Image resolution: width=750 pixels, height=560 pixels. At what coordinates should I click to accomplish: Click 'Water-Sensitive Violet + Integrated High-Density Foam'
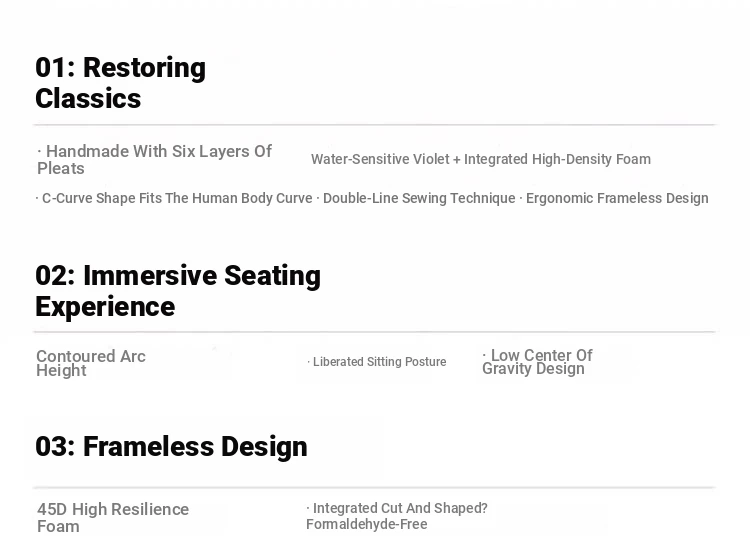point(481,159)
